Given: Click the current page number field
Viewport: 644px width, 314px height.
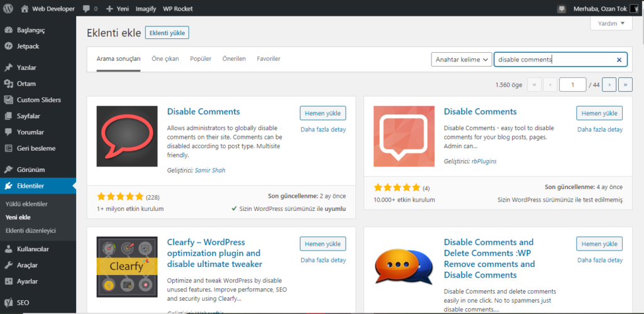Looking at the screenshot, I should (572, 84).
